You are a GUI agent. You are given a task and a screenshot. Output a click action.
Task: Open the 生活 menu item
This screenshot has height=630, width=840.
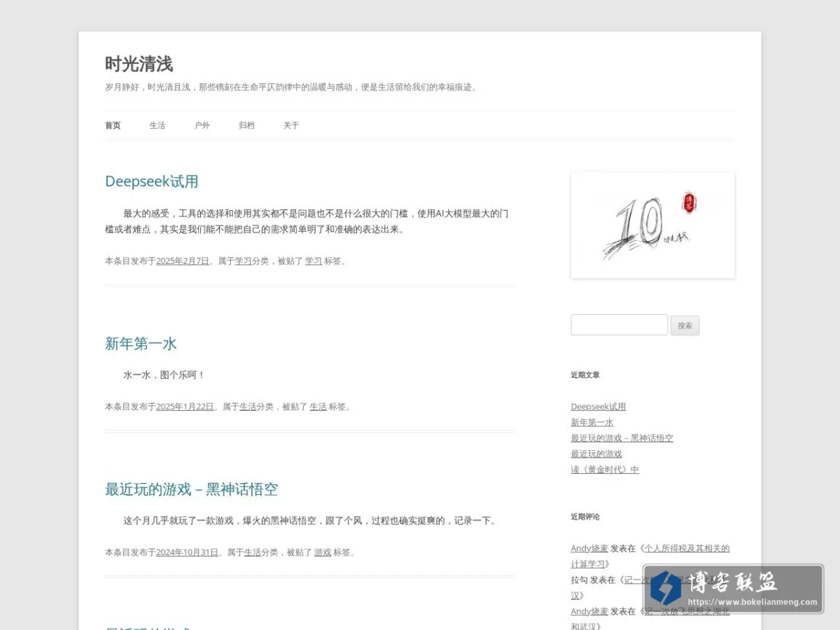point(157,125)
